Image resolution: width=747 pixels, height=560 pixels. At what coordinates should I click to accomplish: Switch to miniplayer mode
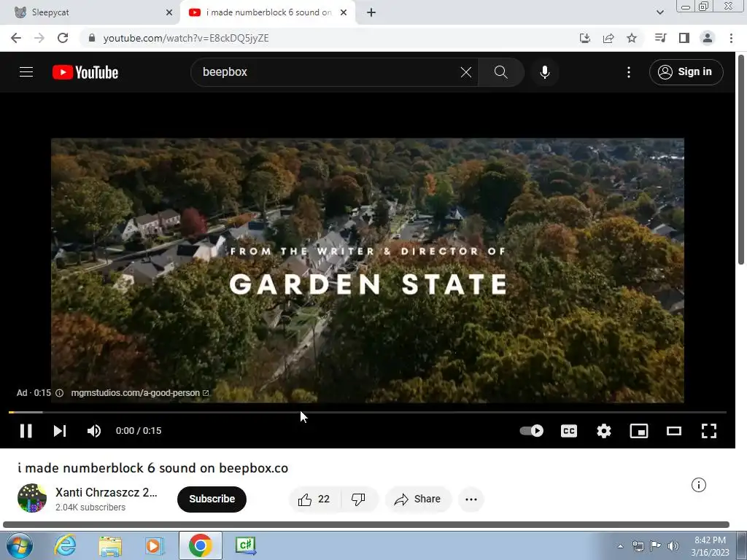tap(639, 431)
